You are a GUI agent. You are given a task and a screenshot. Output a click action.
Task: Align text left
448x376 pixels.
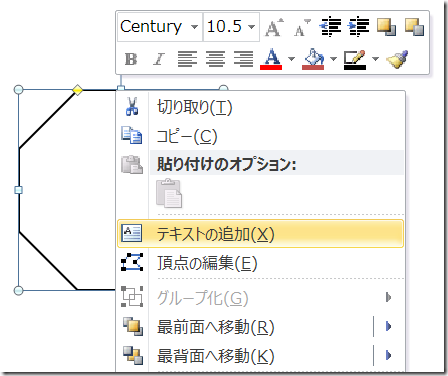pos(187,59)
